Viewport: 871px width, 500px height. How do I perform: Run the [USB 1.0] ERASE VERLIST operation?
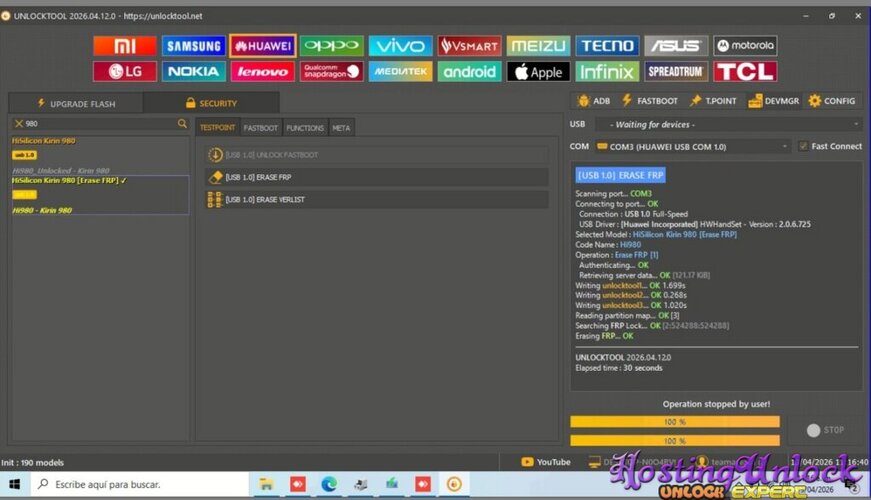click(x=376, y=200)
